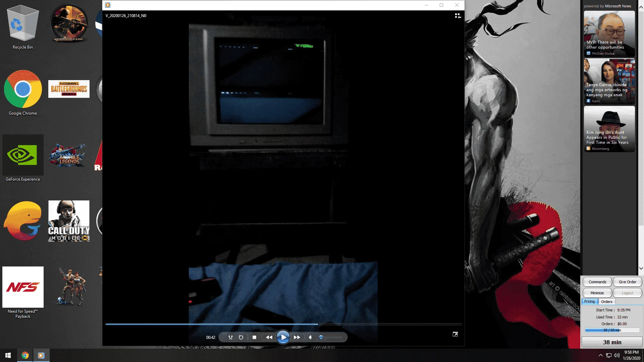Image resolution: width=644 pixels, height=362 pixels.
Task: Click the Logout button
Action: (x=627, y=293)
